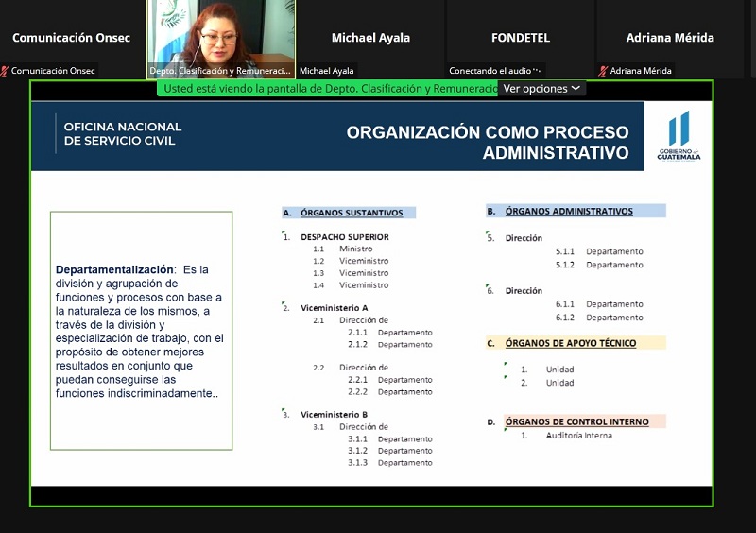Select the Adriana Mérida participant tile
This screenshot has height=533, width=756.
[x=670, y=38]
